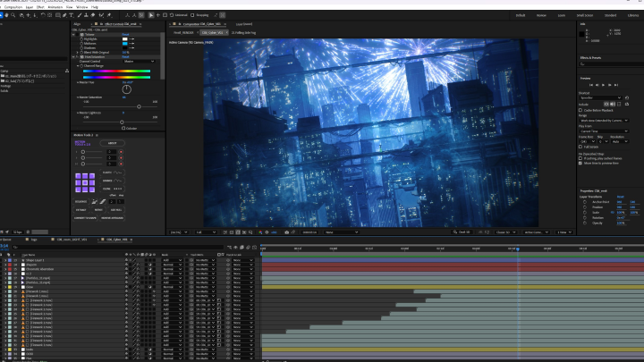644x362 pixels.
Task: Click top-left anchor point square in Motion Tools
Action: coord(79,176)
